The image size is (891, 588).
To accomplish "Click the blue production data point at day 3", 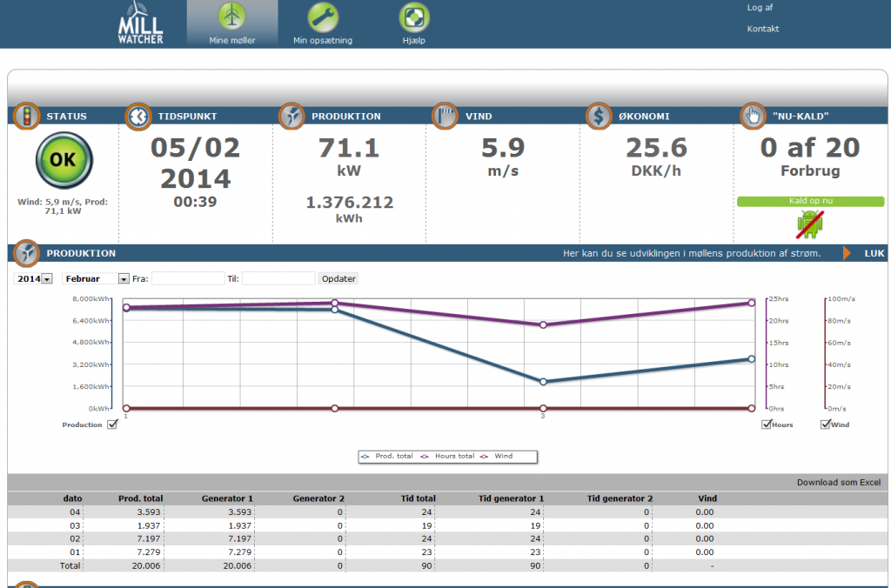I will pyautogui.click(x=543, y=382).
